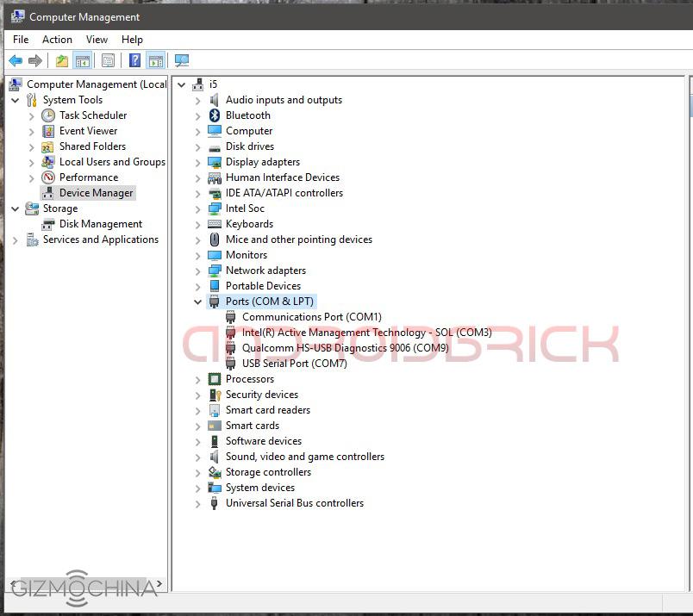The width and height of the screenshot is (693, 616).
Task: Click the Security devices icon
Action: [215, 395]
